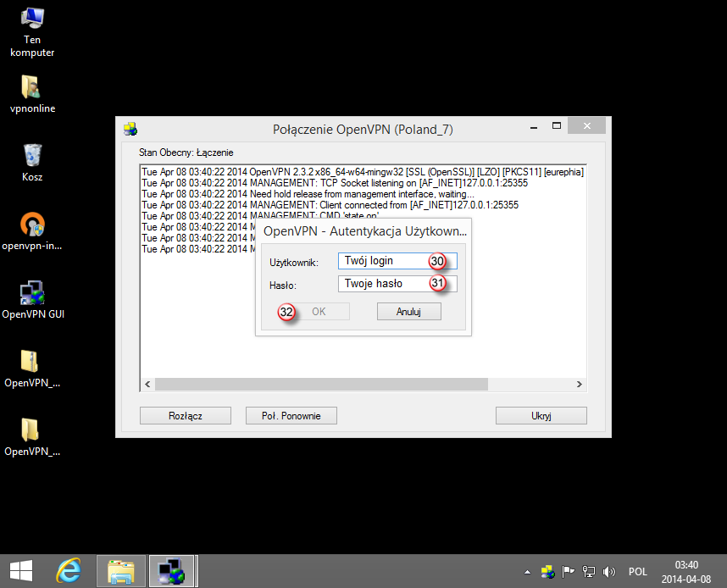Click the Hasło password input field

click(x=397, y=284)
